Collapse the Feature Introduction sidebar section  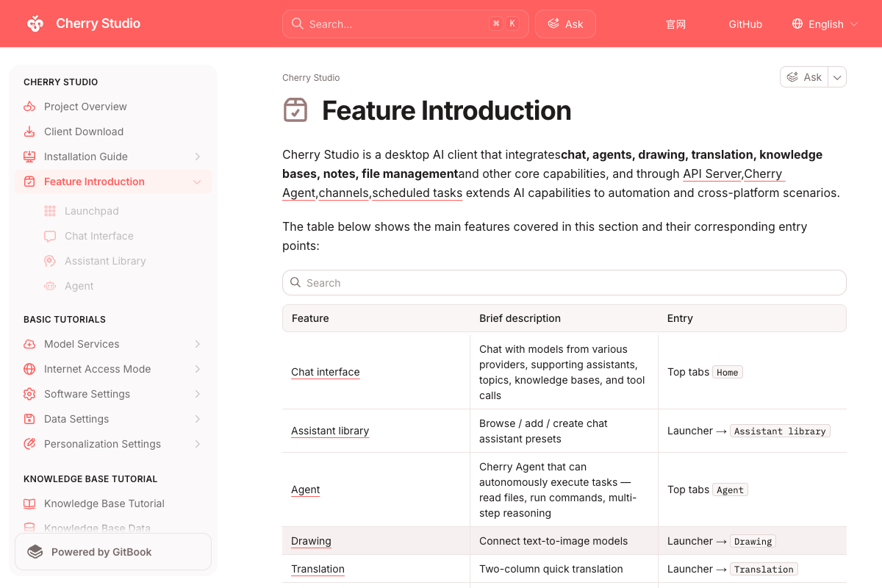197,182
